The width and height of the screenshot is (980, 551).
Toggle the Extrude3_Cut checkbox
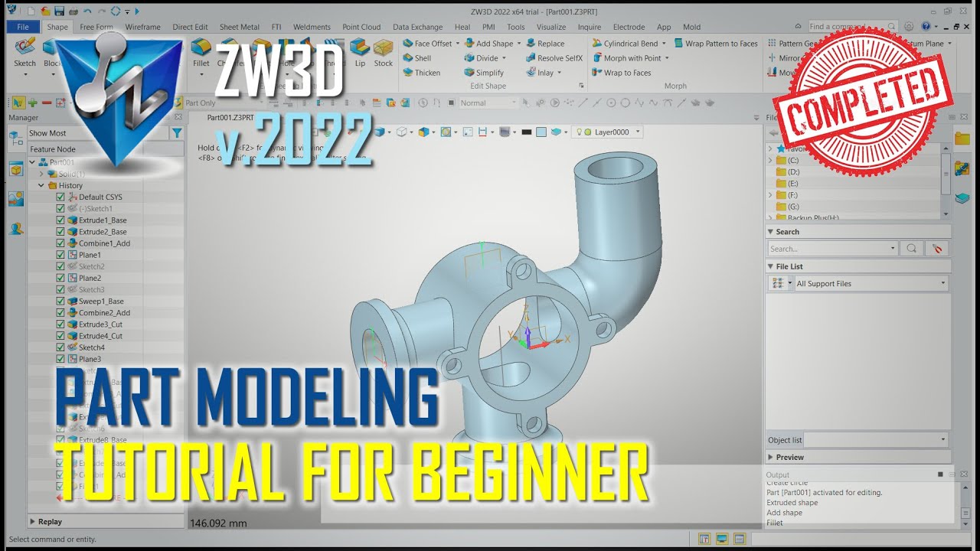[60, 324]
